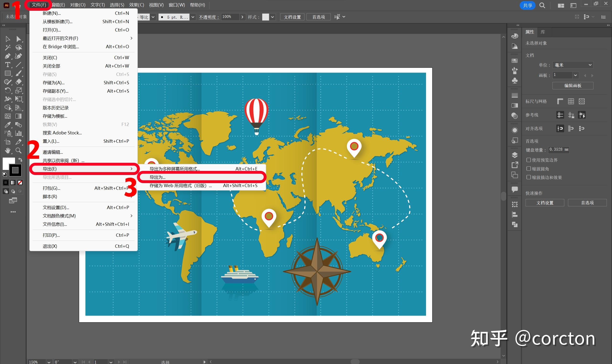Click the blue 共享 button

(527, 5)
